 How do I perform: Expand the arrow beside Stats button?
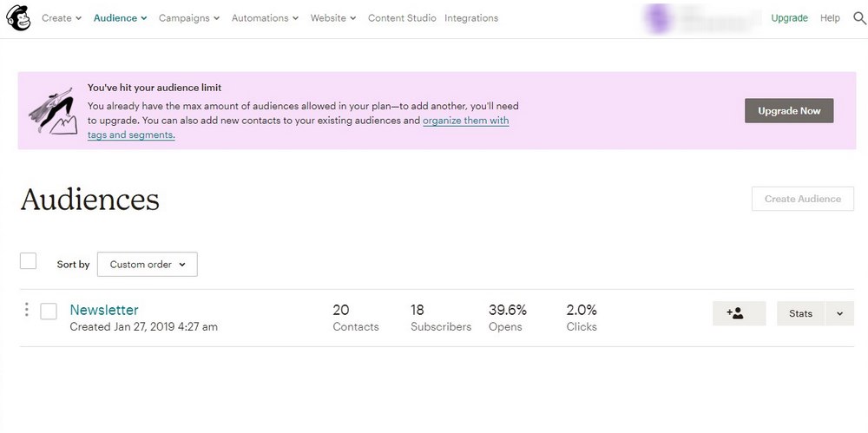(x=839, y=313)
